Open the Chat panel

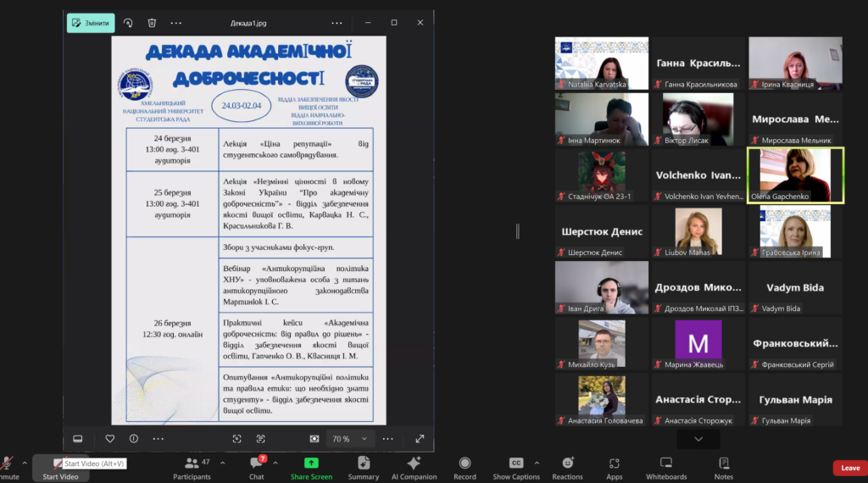[x=256, y=467]
